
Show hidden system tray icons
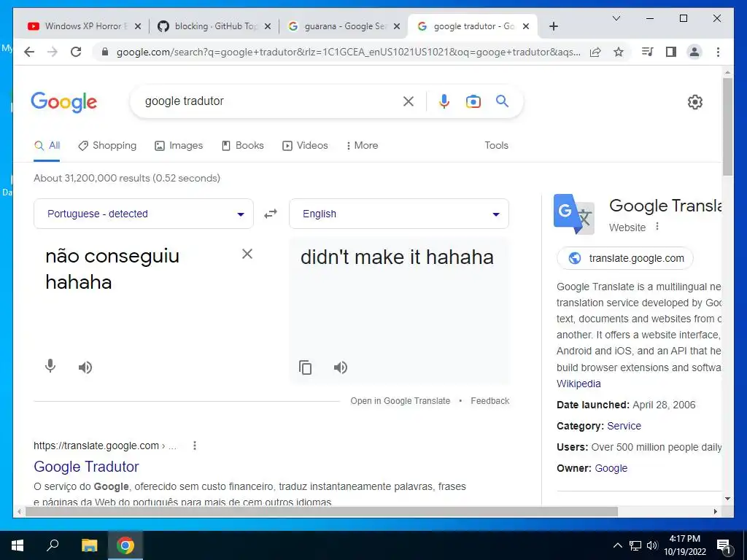click(x=617, y=545)
